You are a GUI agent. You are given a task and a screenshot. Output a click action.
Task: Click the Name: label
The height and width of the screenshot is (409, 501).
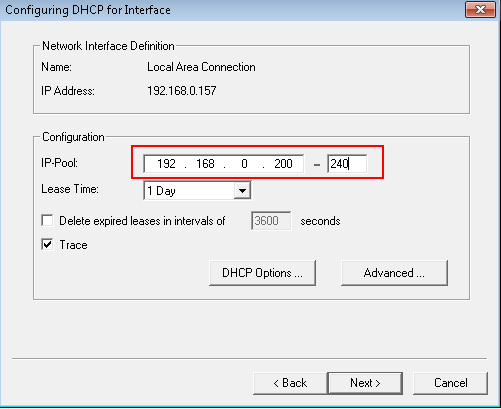56,67
